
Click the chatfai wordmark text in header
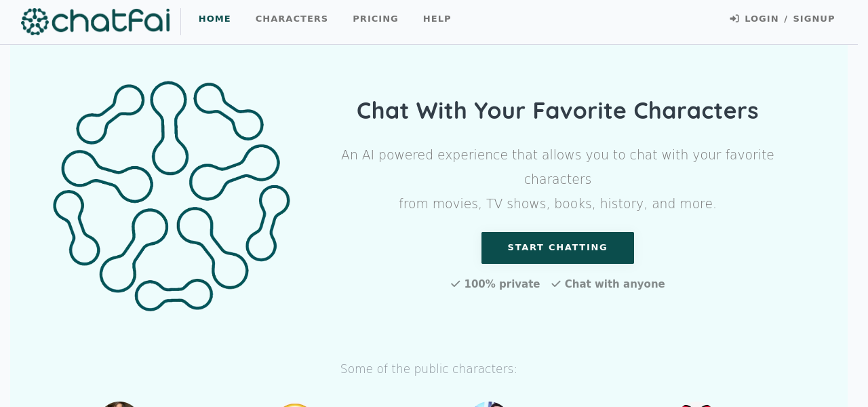pyautogui.click(x=111, y=21)
